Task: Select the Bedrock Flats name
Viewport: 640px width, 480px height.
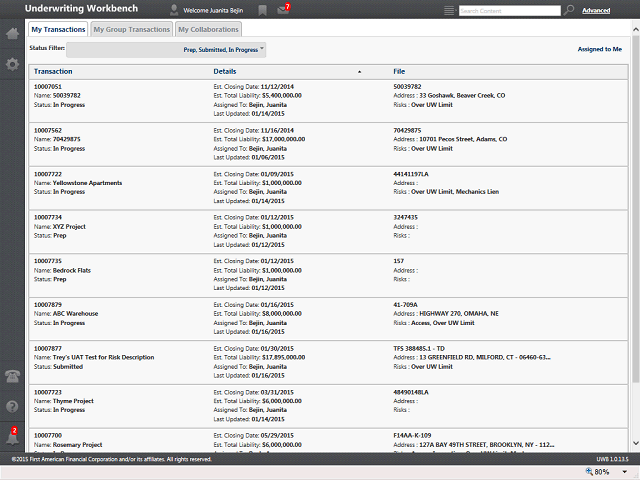Action: (72, 270)
